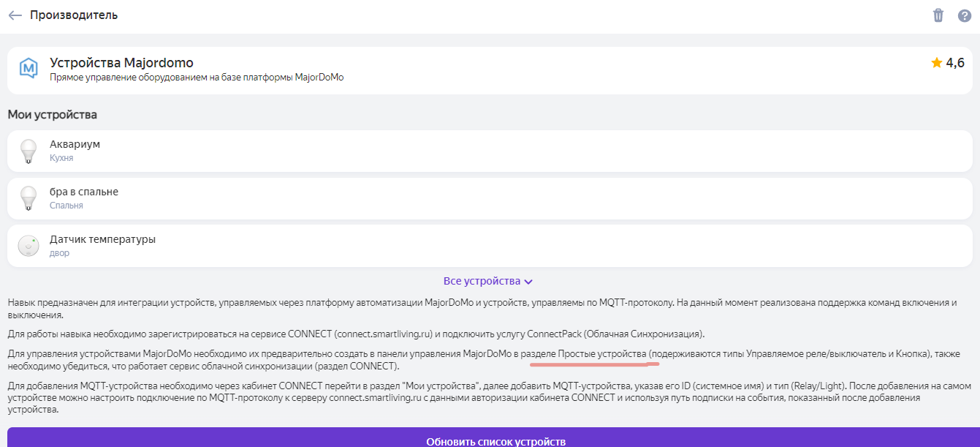Click the connect.smartliving.ru text in description
This screenshot has height=447, width=980.
point(385,334)
